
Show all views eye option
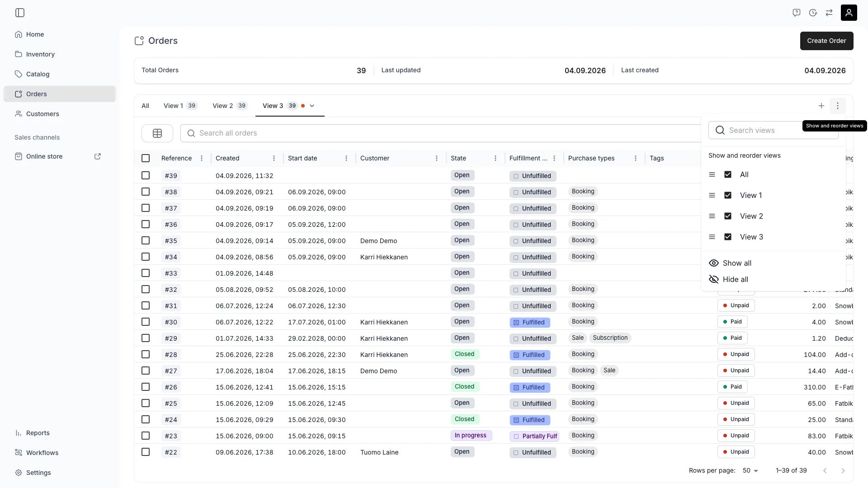730,263
